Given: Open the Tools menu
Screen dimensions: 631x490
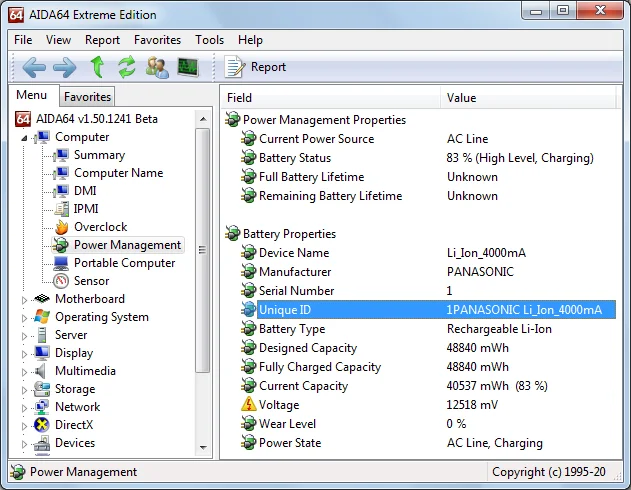Looking at the screenshot, I should click(209, 40).
